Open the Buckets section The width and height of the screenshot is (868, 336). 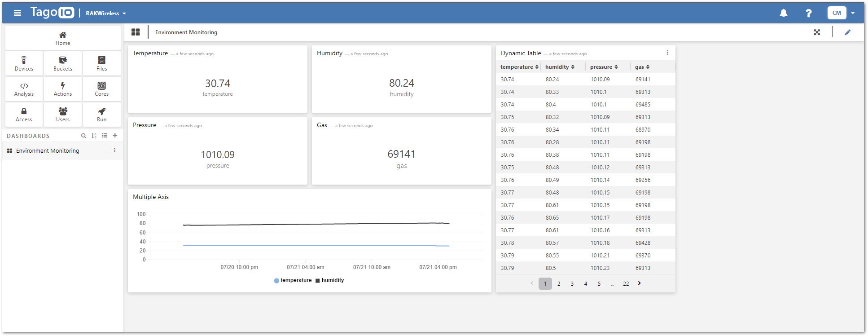click(63, 63)
